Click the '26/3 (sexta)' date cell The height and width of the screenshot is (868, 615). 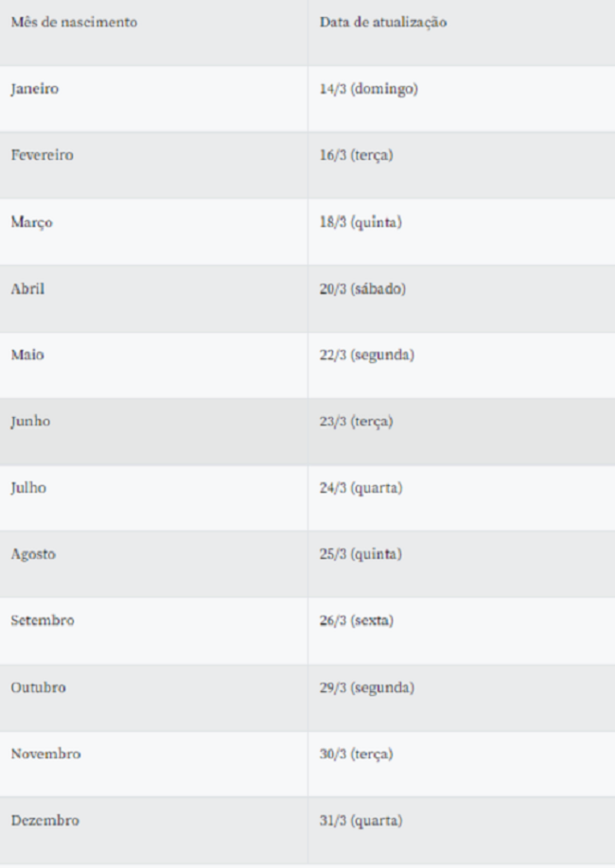[x=462, y=631]
